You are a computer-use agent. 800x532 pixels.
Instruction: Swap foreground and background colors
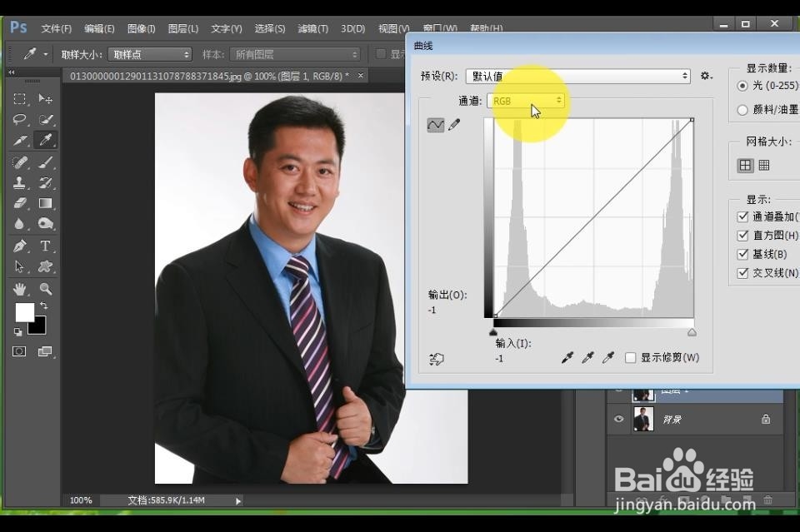click(44, 306)
